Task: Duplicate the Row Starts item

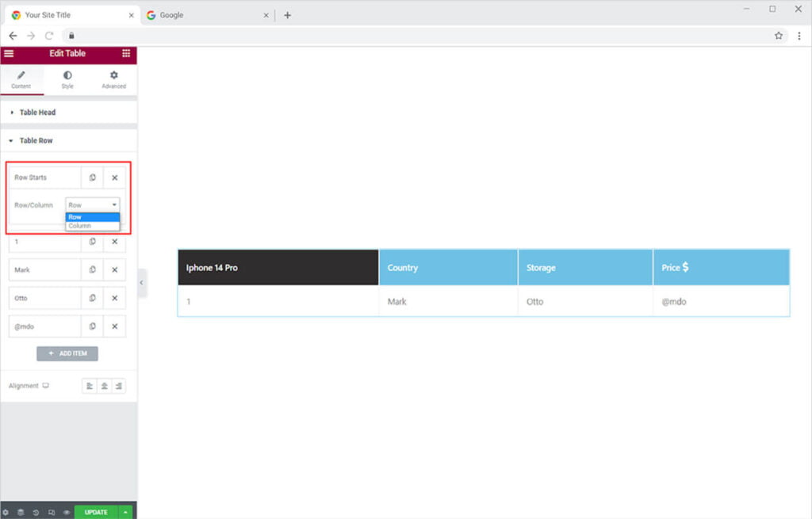Action: (92, 177)
